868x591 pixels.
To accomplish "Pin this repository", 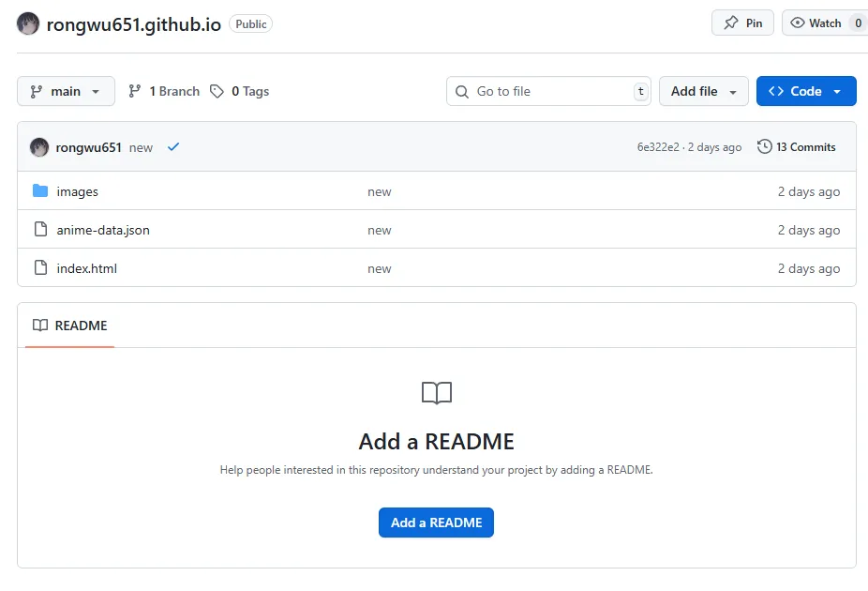I will (742, 23).
